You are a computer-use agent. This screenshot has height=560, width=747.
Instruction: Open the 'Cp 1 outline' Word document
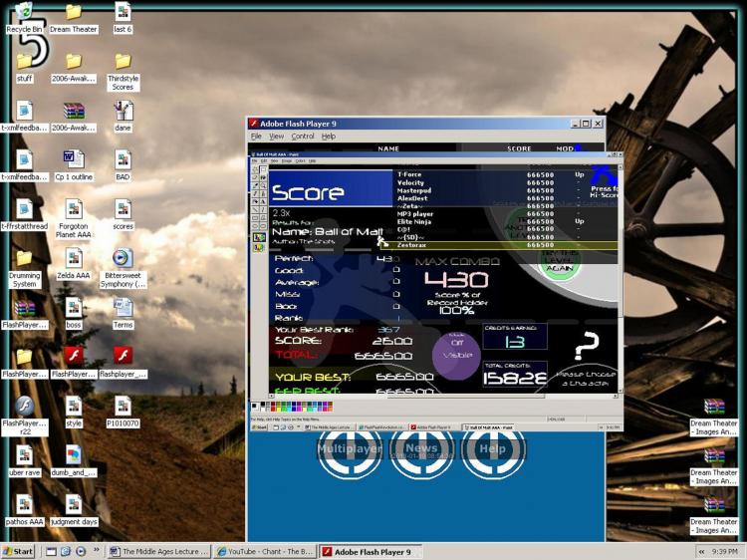74,165
